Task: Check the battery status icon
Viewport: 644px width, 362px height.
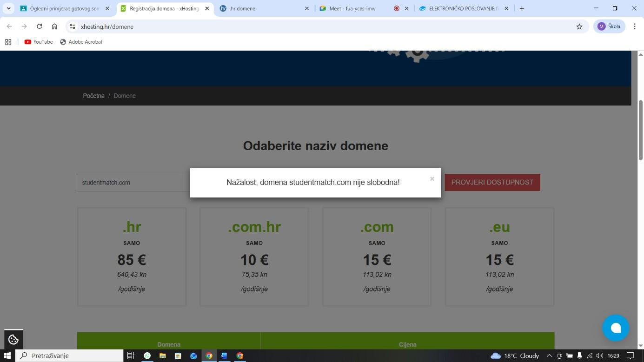Action: (x=569, y=355)
